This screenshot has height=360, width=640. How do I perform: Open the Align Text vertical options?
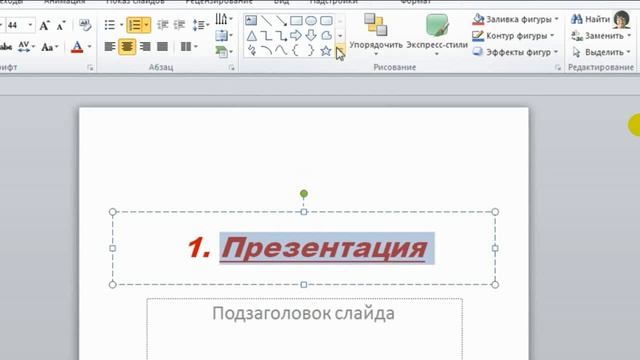[x=224, y=36]
